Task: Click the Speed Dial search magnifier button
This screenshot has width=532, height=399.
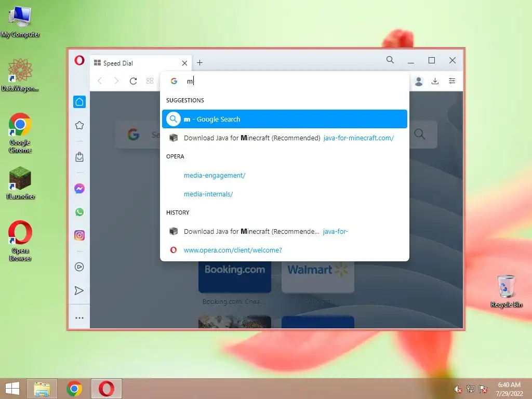Action: (420, 135)
